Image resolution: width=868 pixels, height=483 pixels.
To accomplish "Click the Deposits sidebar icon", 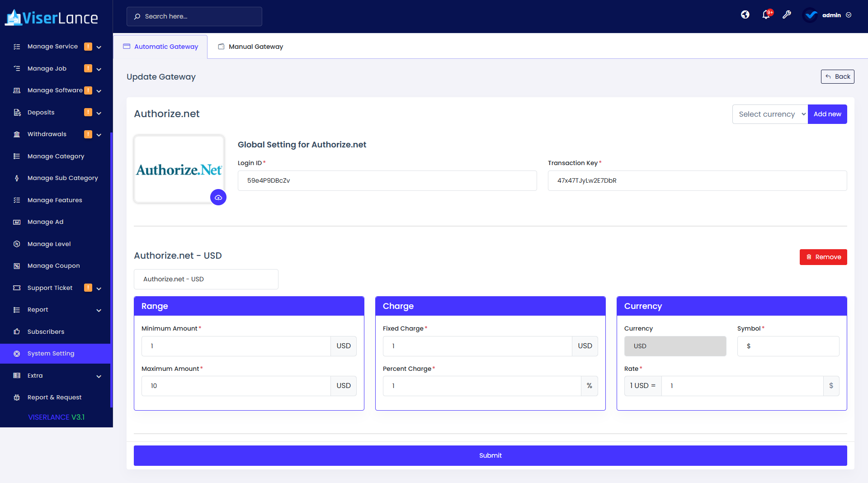I will pyautogui.click(x=17, y=113).
